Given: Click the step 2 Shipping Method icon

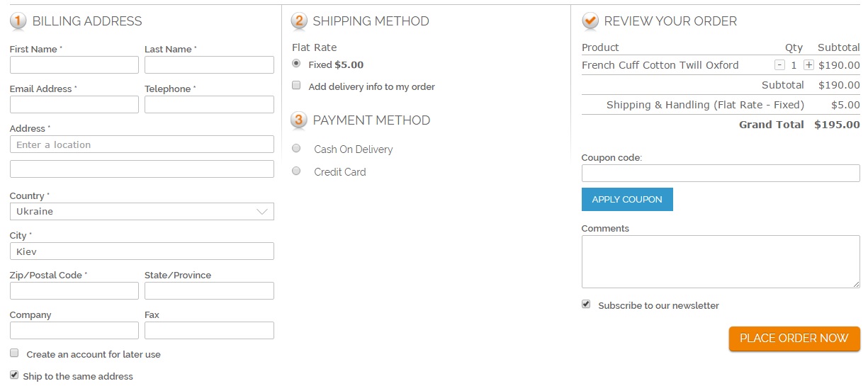Looking at the screenshot, I should click(299, 21).
